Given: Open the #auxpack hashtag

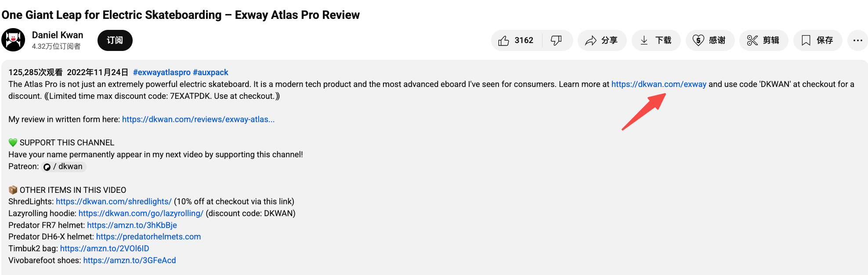Looking at the screenshot, I should click(x=210, y=72).
